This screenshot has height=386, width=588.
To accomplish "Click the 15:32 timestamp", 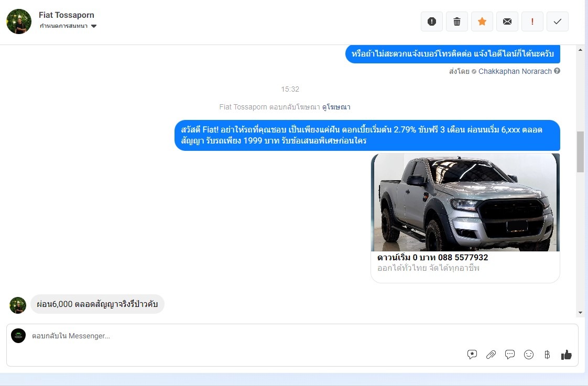I will pos(290,89).
